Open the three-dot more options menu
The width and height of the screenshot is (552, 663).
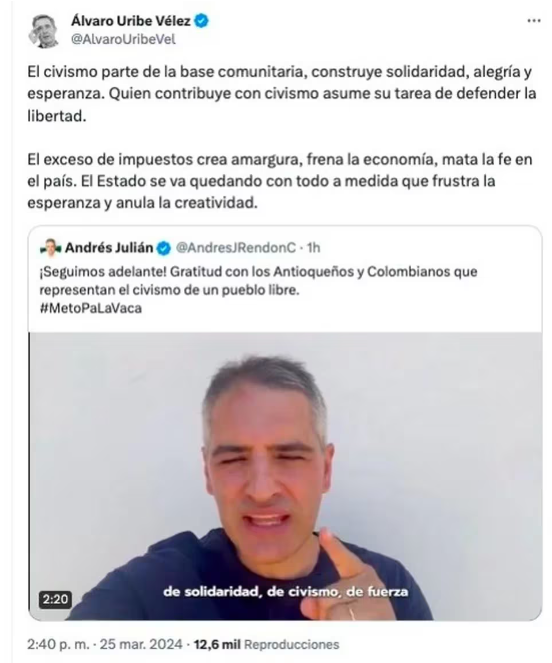534,21
